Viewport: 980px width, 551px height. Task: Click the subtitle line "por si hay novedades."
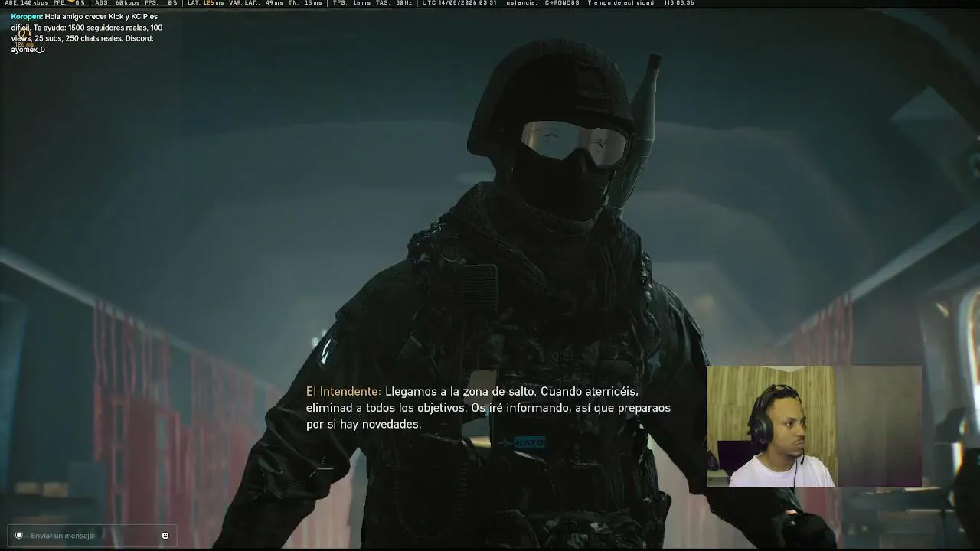point(364,425)
